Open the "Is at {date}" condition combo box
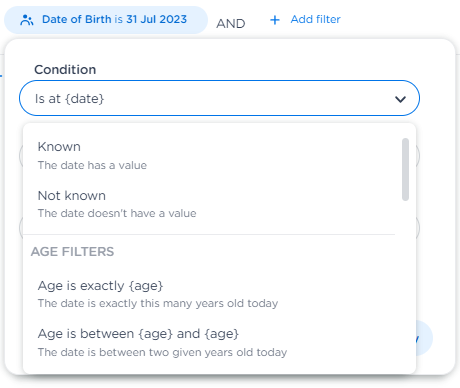The image size is (460, 388). [x=219, y=98]
